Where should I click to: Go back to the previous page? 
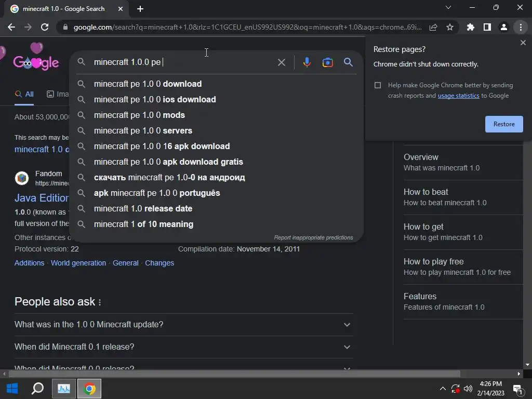point(11,27)
